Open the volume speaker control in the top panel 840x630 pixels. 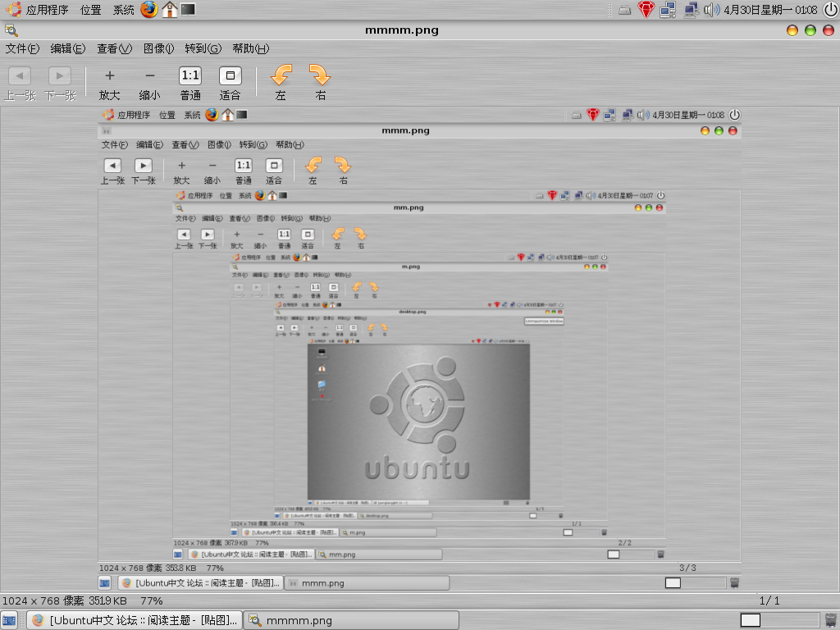tap(711, 10)
